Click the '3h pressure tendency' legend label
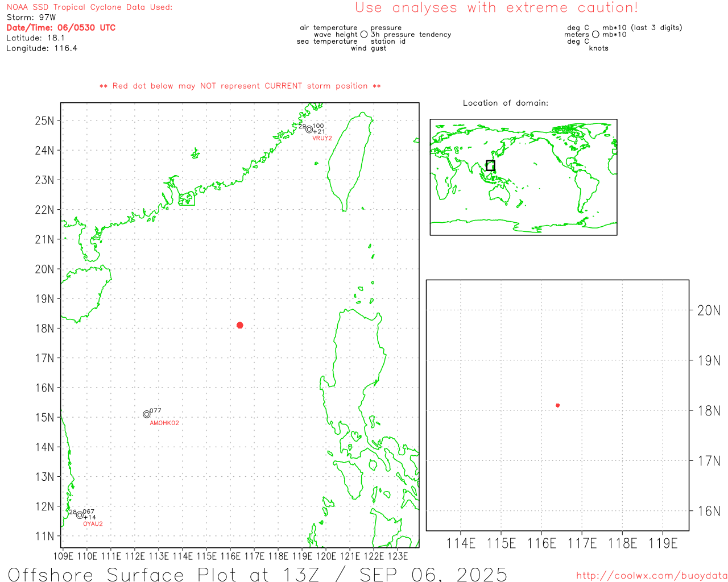The image size is (728, 582). 411,35
